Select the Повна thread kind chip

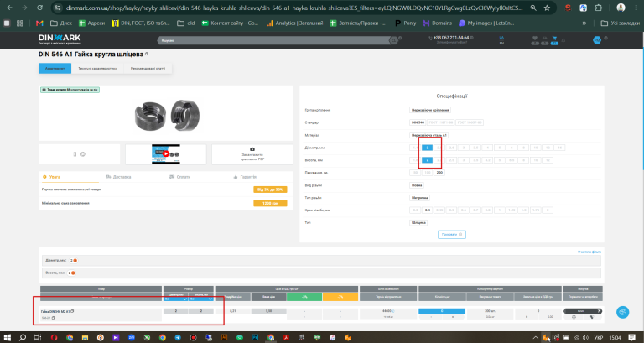click(417, 185)
